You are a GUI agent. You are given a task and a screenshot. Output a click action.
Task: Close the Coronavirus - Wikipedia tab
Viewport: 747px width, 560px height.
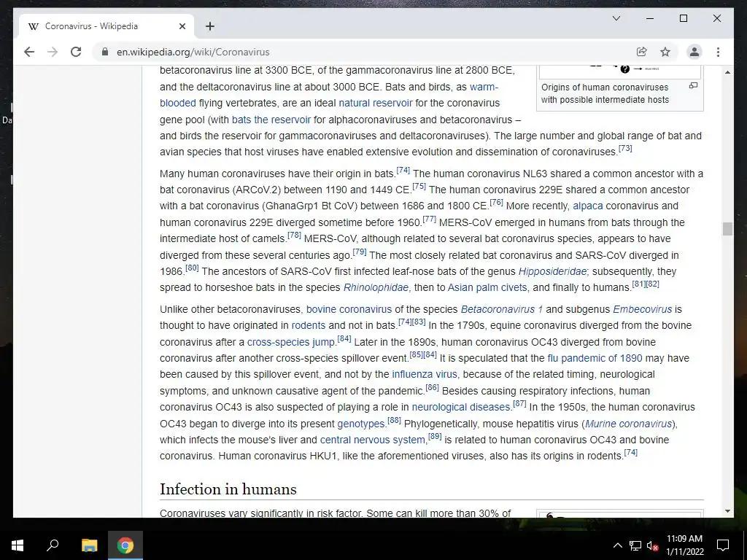182,26
